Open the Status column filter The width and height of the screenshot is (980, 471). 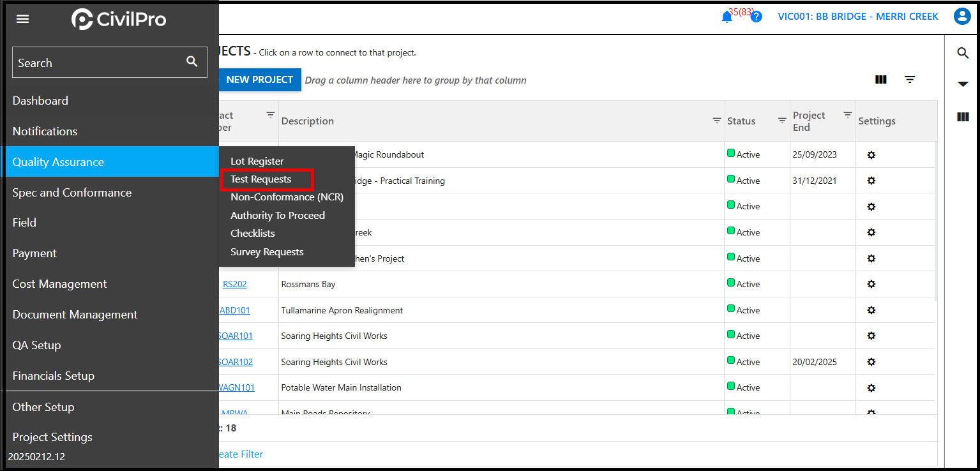[782, 121]
